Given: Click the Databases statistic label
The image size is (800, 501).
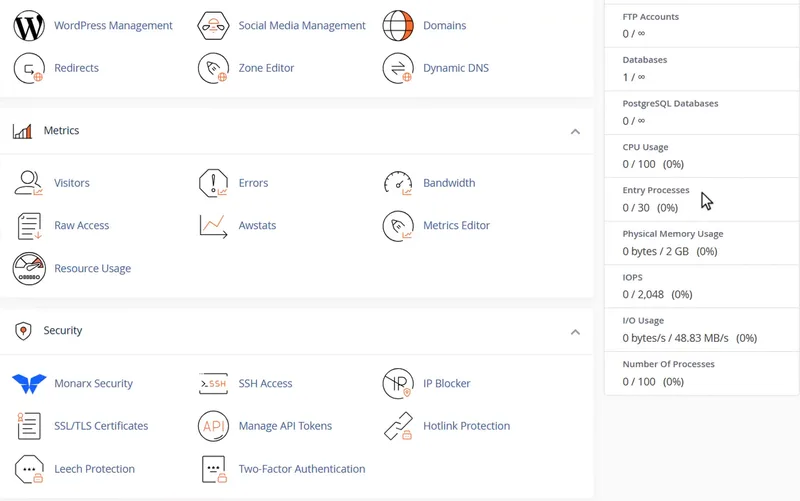Looking at the screenshot, I should tap(645, 60).
